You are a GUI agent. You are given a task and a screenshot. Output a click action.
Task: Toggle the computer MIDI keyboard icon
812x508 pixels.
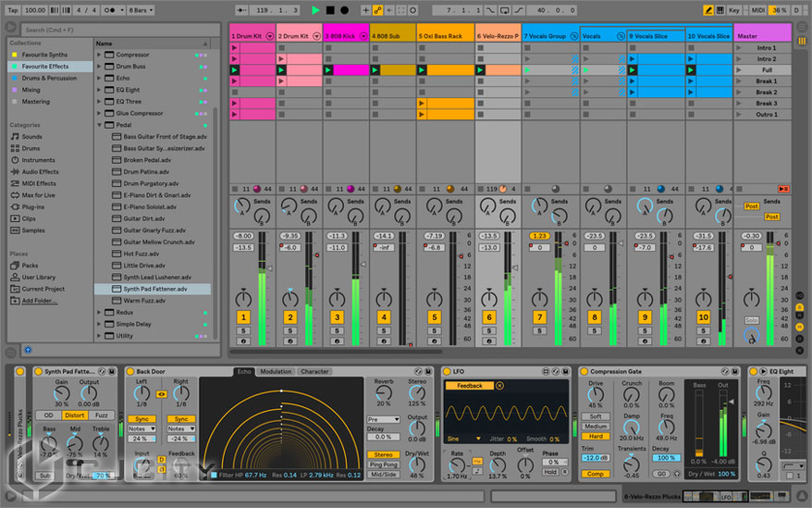point(720,10)
